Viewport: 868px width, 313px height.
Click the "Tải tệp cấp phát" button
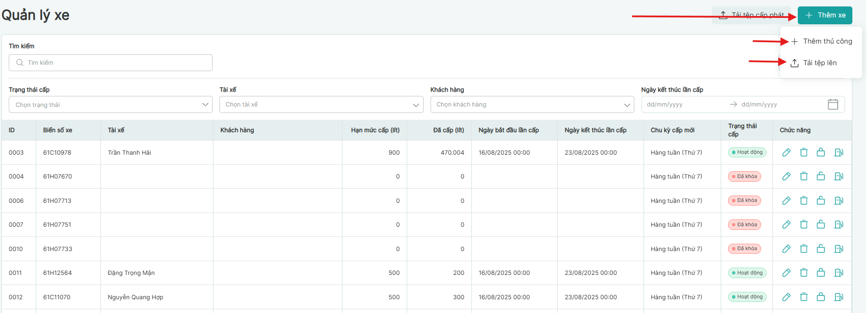pyautogui.click(x=753, y=15)
